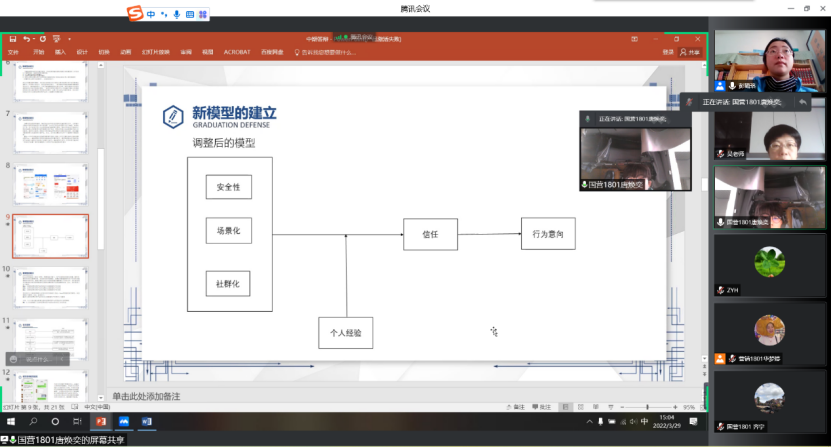Select slide 10 thumbnail in slide panel
831x447 pixels.
[x=50, y=288]
